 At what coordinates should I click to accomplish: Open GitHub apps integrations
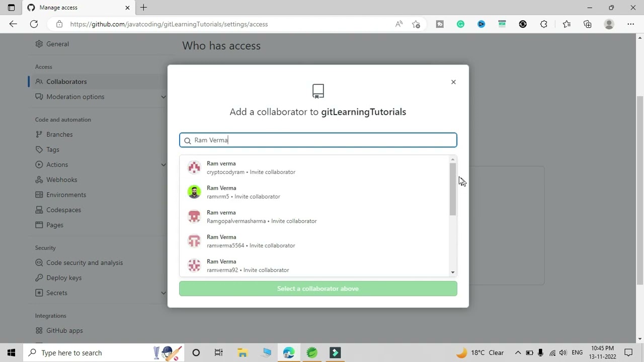[x=64, y=330]
